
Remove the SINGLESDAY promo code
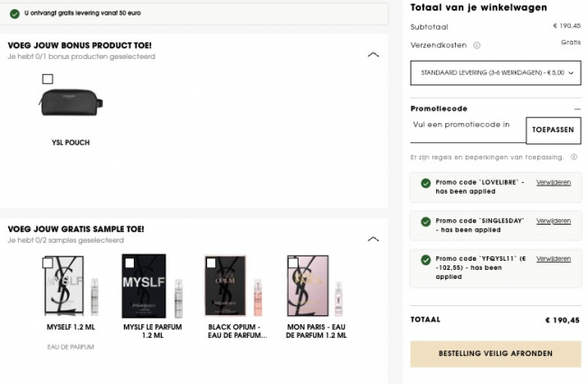(554, 221)
